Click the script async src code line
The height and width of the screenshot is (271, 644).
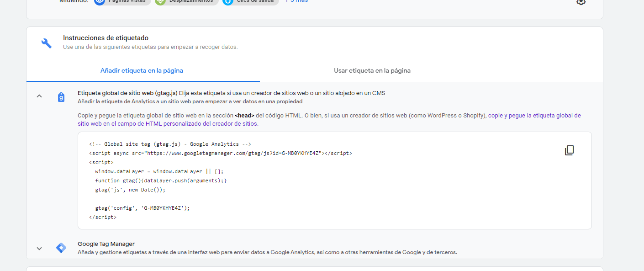[220, 153]
